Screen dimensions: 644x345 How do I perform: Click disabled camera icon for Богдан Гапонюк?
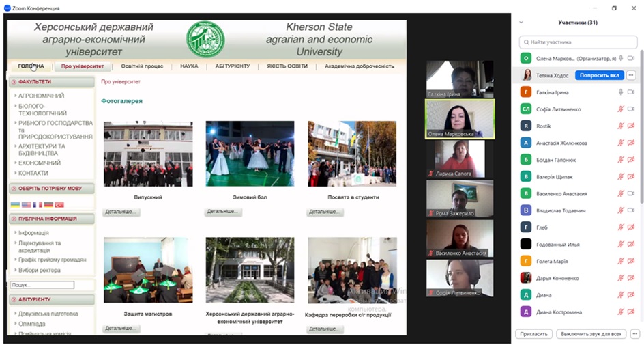[x=631, y=160]
